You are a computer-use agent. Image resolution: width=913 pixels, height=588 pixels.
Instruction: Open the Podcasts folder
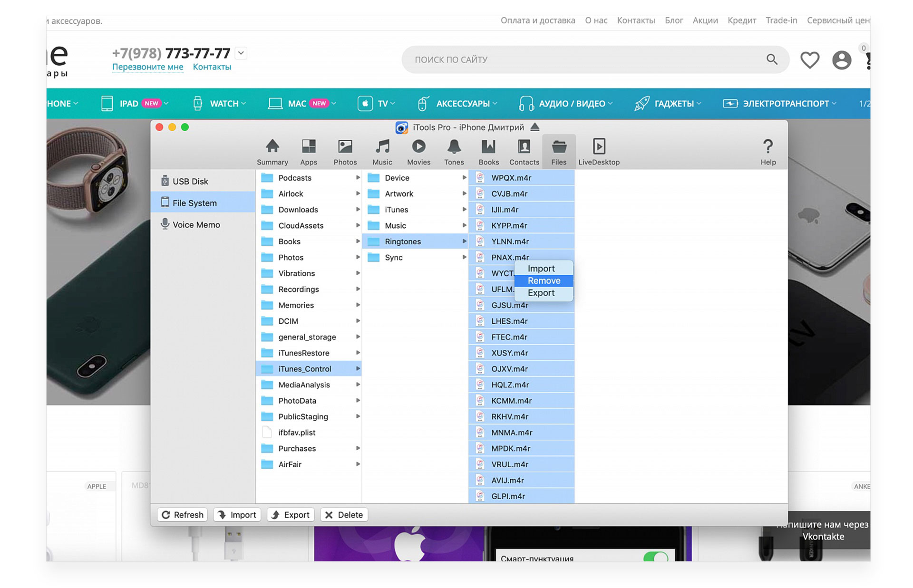click(309, 177)
